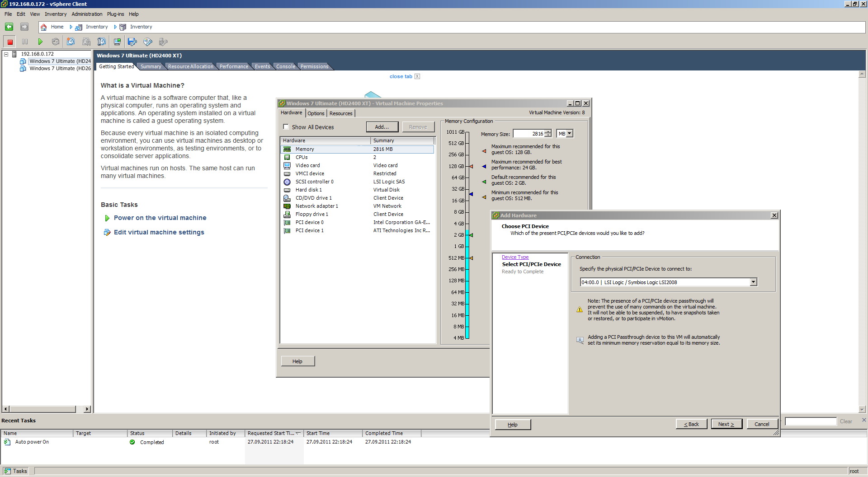Click the Add... button in VM Properties
Viewport: 868px width, 477px height.
coord(382,127)
